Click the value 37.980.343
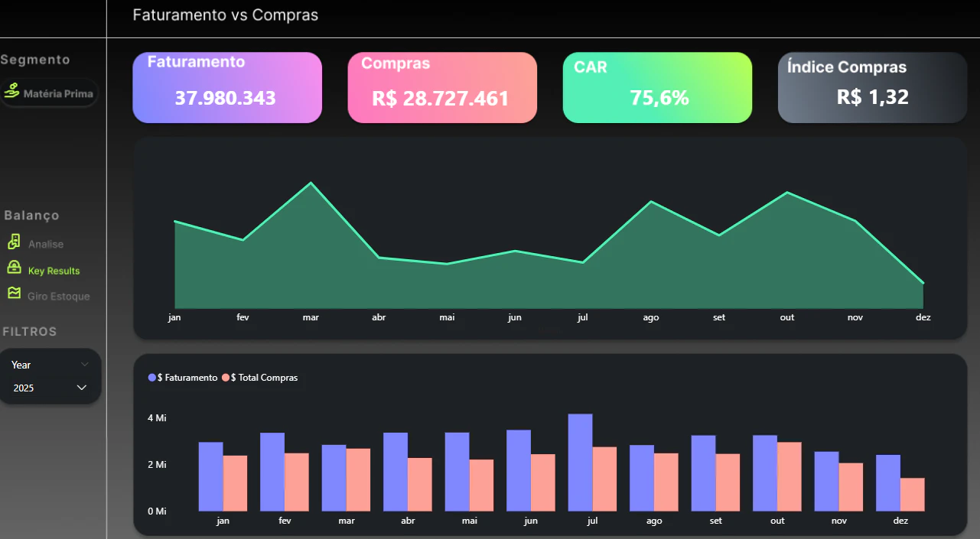 pos(225,98)
